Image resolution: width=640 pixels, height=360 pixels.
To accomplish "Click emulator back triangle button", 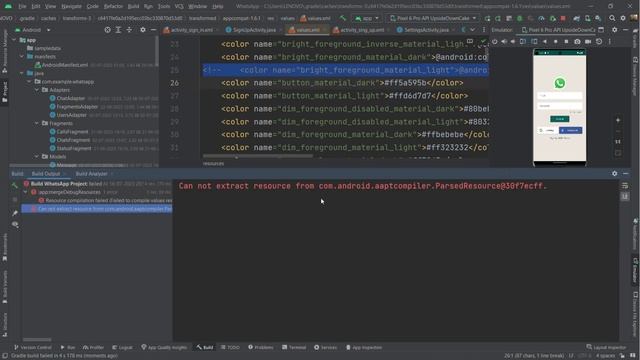I will (x=544, y=42).
